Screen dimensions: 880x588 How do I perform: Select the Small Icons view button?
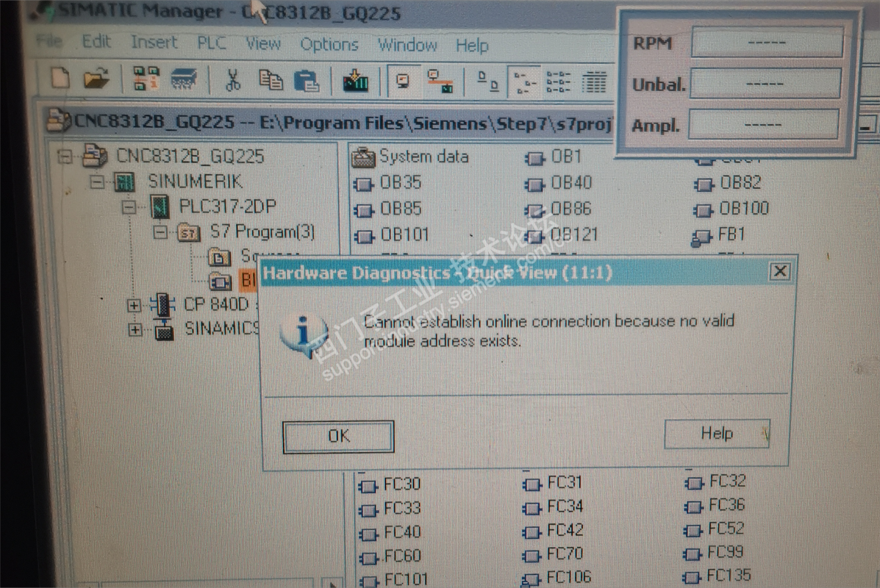pyautogui.click(x=526, y=83)
